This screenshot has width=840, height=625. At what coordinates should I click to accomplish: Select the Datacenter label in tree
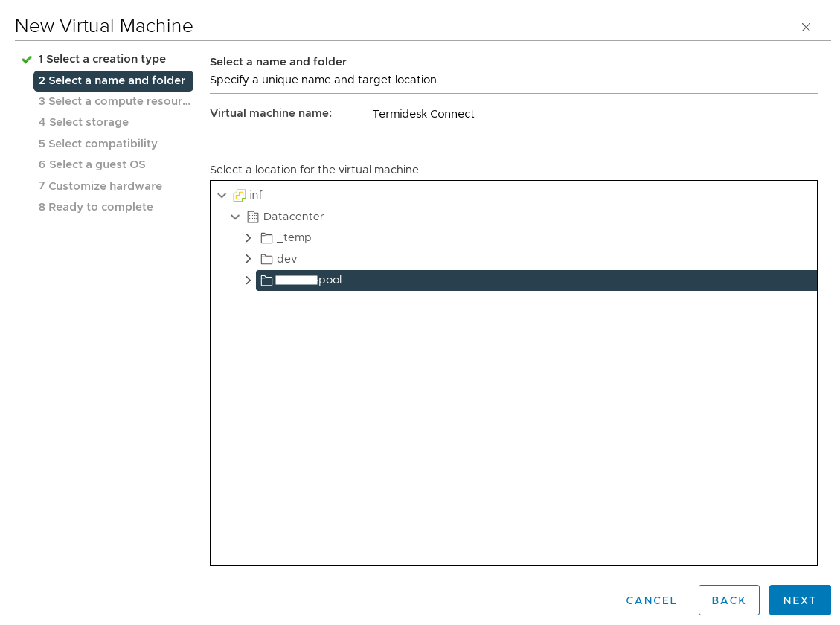click(x=293, y=217)
